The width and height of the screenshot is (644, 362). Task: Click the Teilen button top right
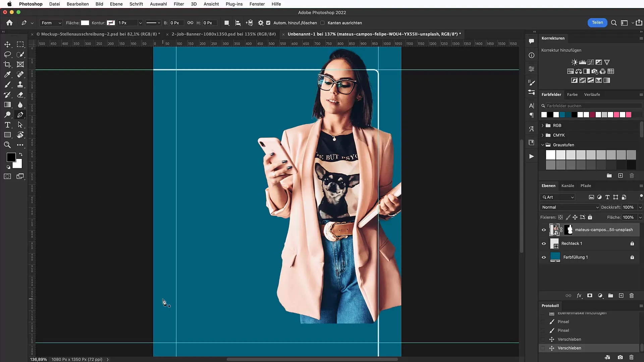[x=597, y=22]
